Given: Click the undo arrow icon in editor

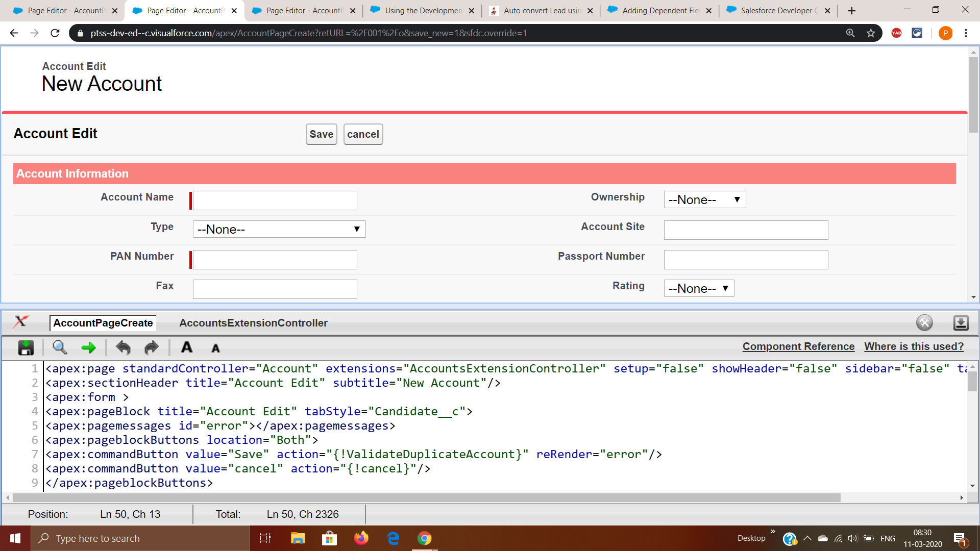Looking at the screenshot, I should coord(123,348).
